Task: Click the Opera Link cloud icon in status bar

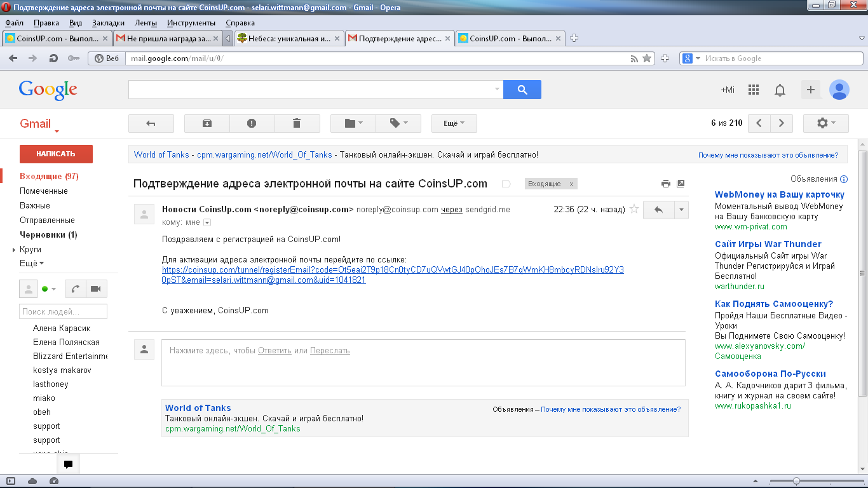Action: pyautogui.click(x=32, y=481)
